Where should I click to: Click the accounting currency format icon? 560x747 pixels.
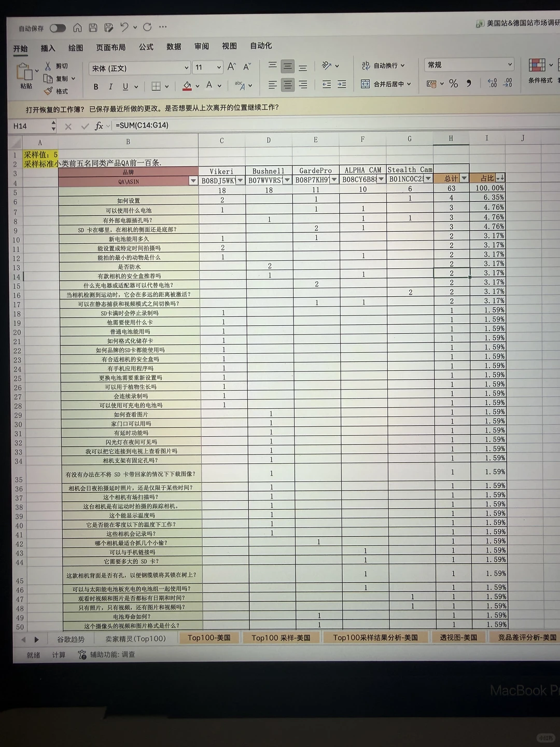pyautogui.click(x=431, y=84)
